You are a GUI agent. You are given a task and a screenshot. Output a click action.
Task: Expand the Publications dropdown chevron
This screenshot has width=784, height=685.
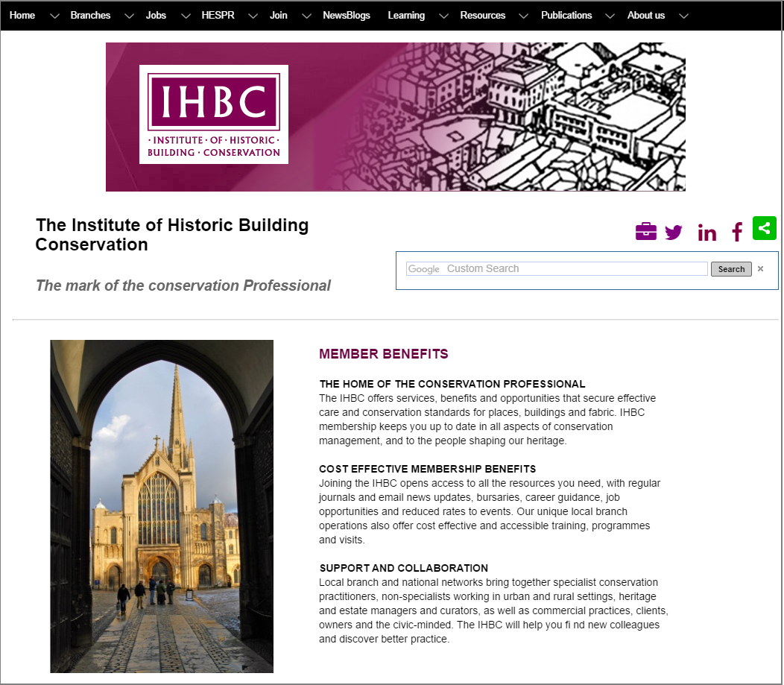610,16
